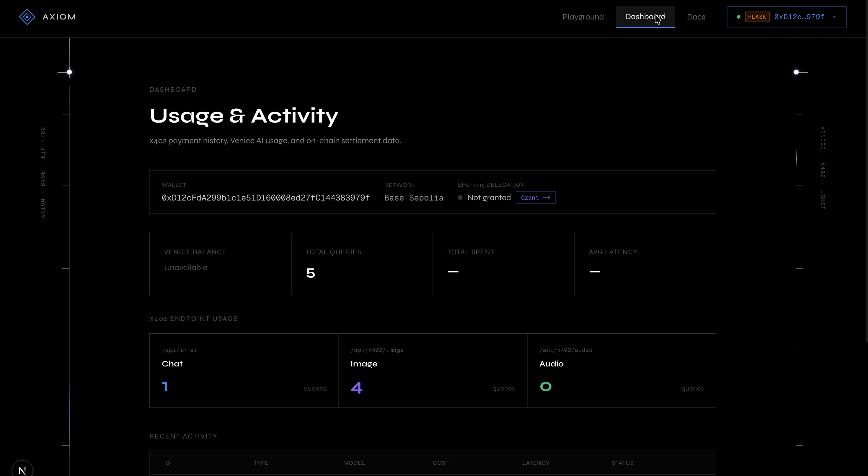
Task: Click the ID column header
Action: pyautogui.click(x=167, y=463)
